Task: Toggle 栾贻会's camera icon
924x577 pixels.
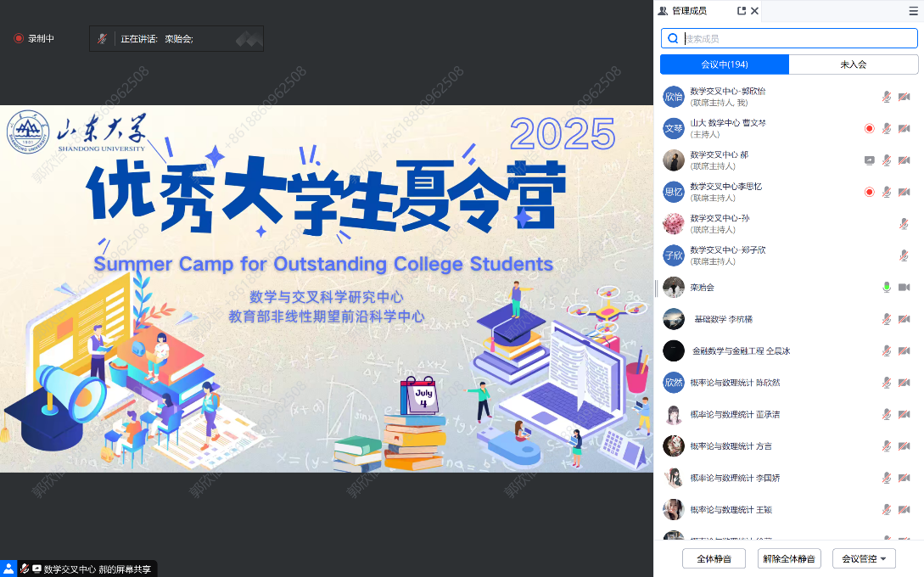Action: [904, 287]
